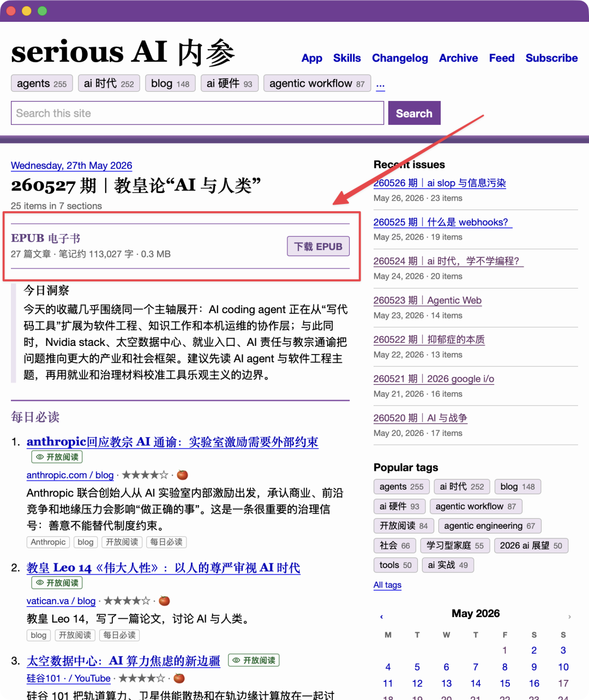Click the Anthropic tag under first article
The height and width of the screenshot is (700, 589).
point(49,542)
